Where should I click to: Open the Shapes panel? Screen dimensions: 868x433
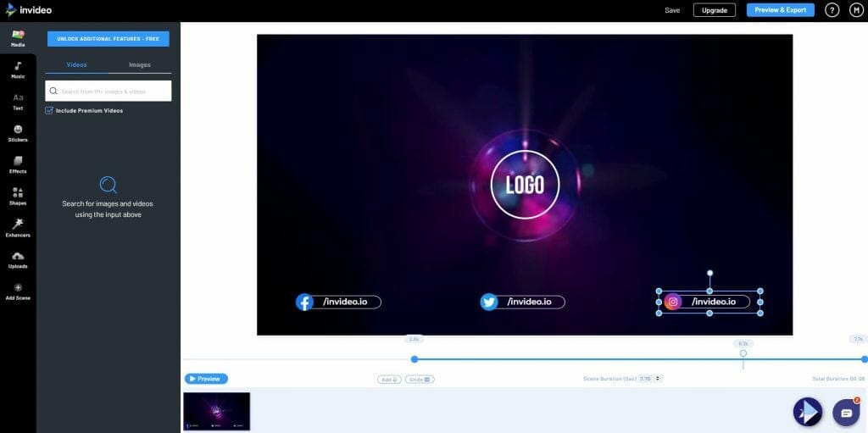tap(18, 197)
